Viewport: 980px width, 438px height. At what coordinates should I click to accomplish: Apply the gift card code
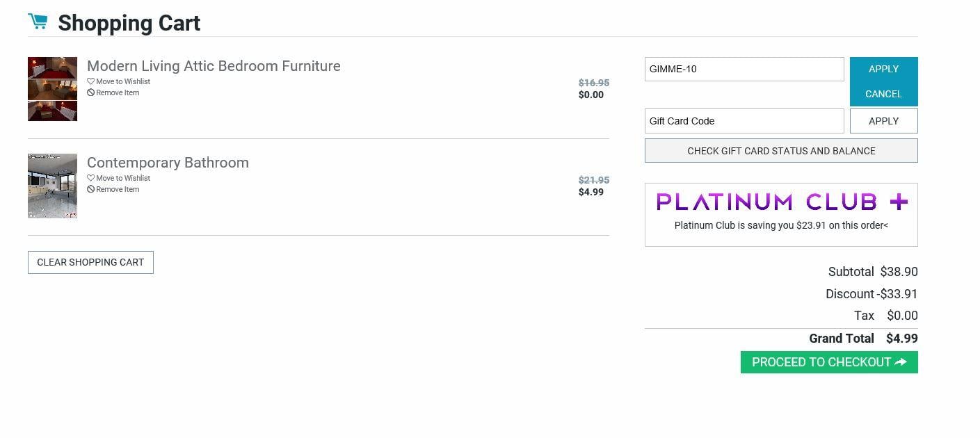pyautogui.click(x=883, y=121)
